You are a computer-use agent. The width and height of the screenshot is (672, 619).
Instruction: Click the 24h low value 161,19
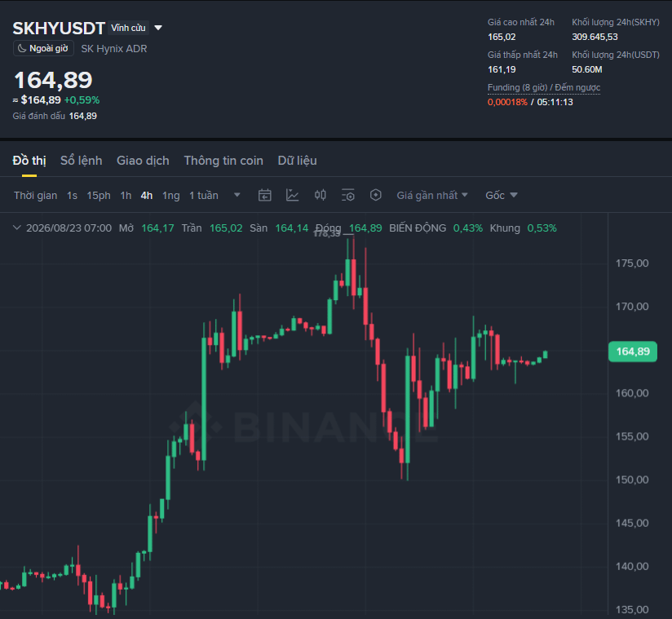point(502,69)
